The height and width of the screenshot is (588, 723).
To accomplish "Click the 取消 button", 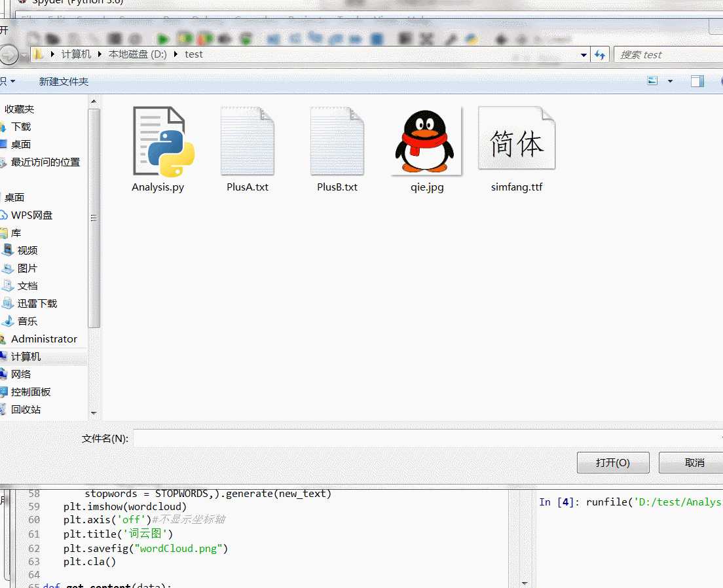I will coord(691,462).
